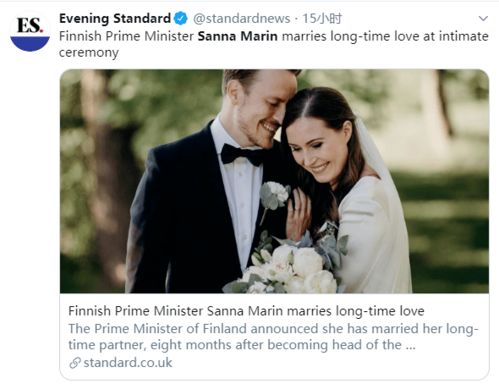Select the bold Sanna Marin name in tweet

(x=238, y=36)
